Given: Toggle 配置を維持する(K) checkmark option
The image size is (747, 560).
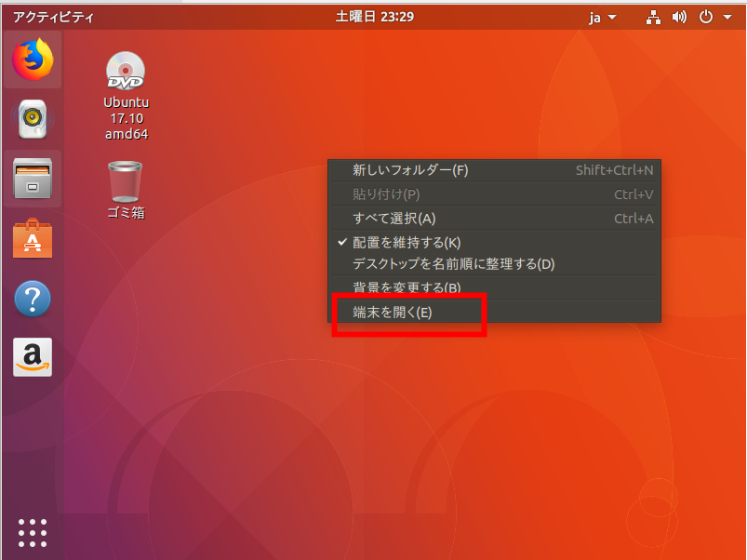Looking at the screenshot, I should [x=494, y=243].
